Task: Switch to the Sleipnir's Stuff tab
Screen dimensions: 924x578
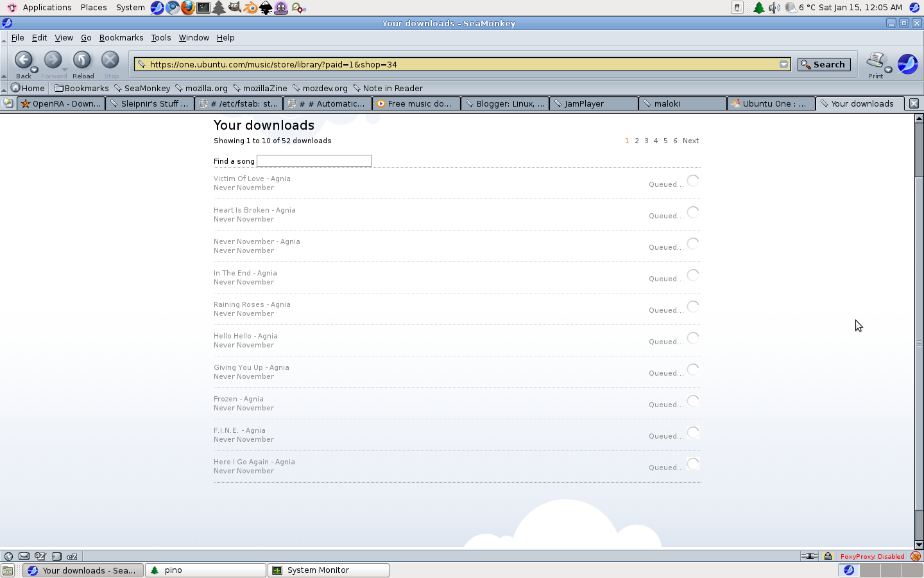Action: coord(150,103)
